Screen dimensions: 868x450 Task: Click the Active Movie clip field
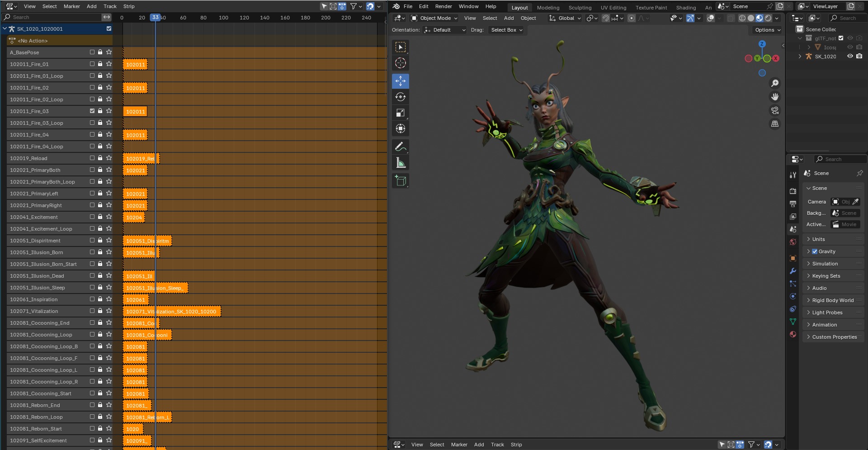pos(844,224)
